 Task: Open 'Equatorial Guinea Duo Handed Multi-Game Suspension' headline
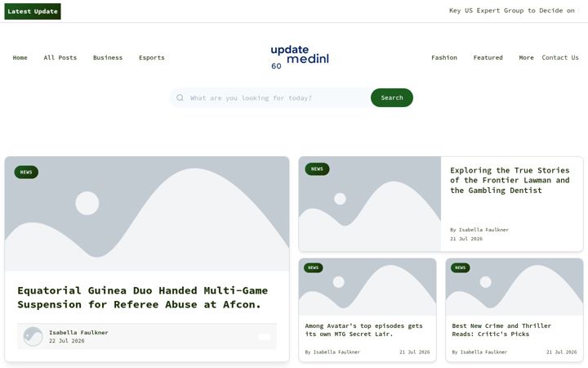142,298
